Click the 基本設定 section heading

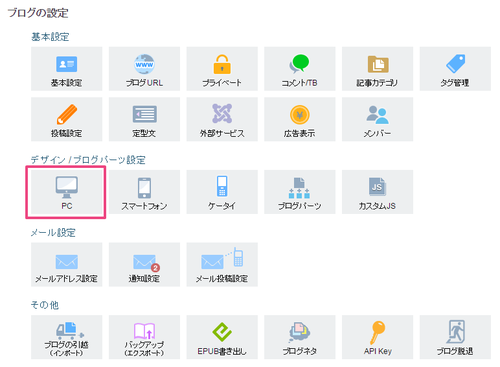tap(50, 37)
